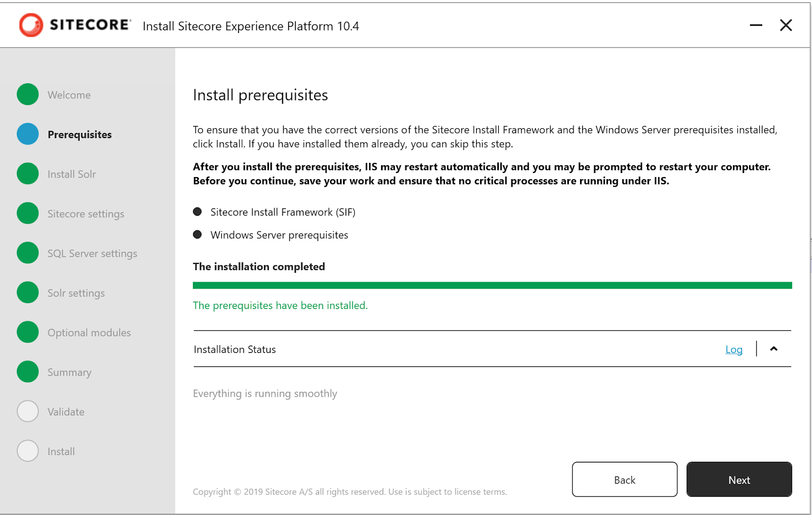Select the Prerequisites step label

point(80,134)
